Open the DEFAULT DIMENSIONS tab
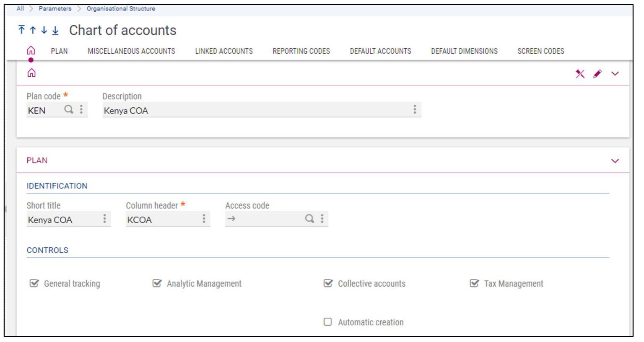644x342 pixels. coord(465,51)
